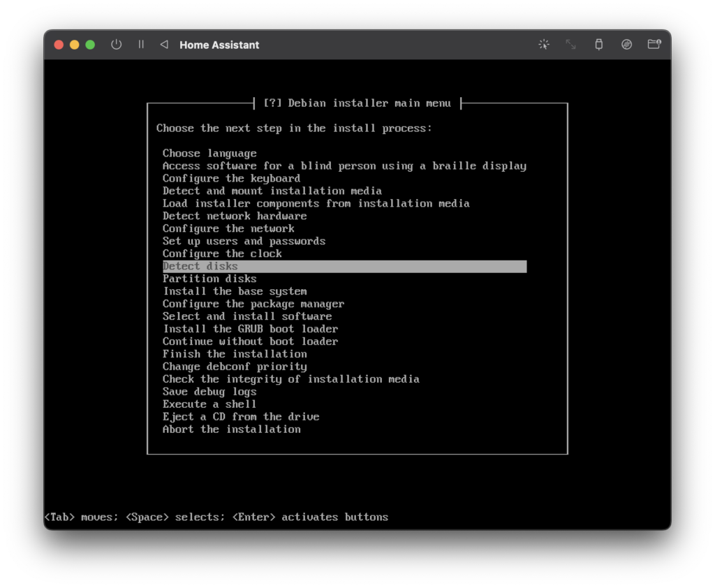Click "Abort the installation"
The image size is (715, 588).
(345, 429)
